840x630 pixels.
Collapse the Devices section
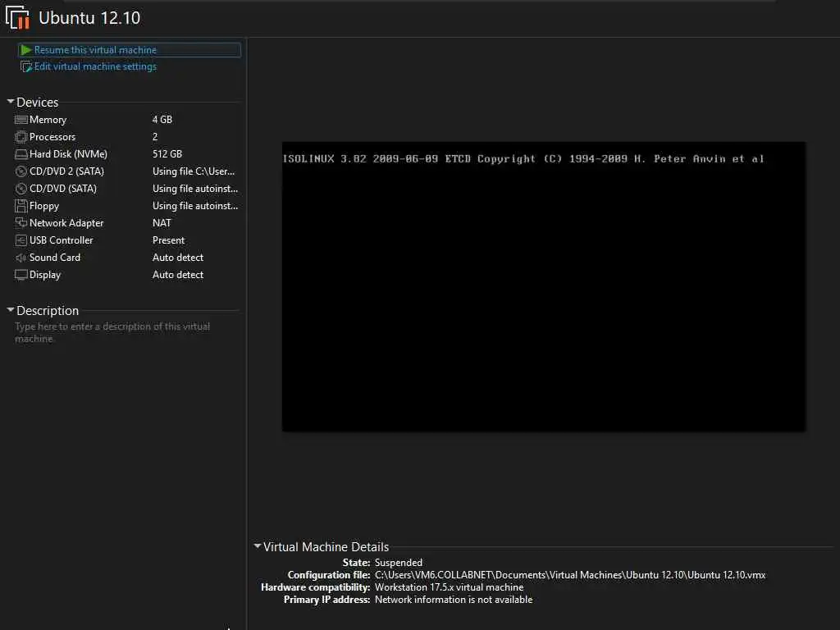pyautogui.click(x=10, y=101)
